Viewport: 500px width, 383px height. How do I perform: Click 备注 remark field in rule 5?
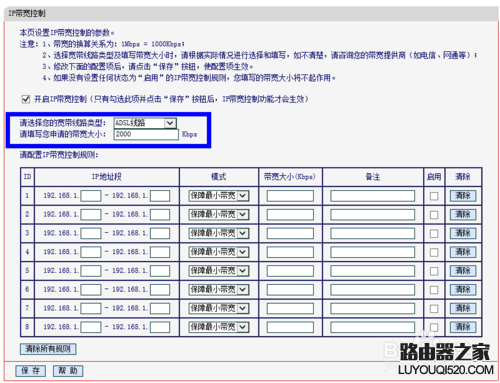coord(373,271)
